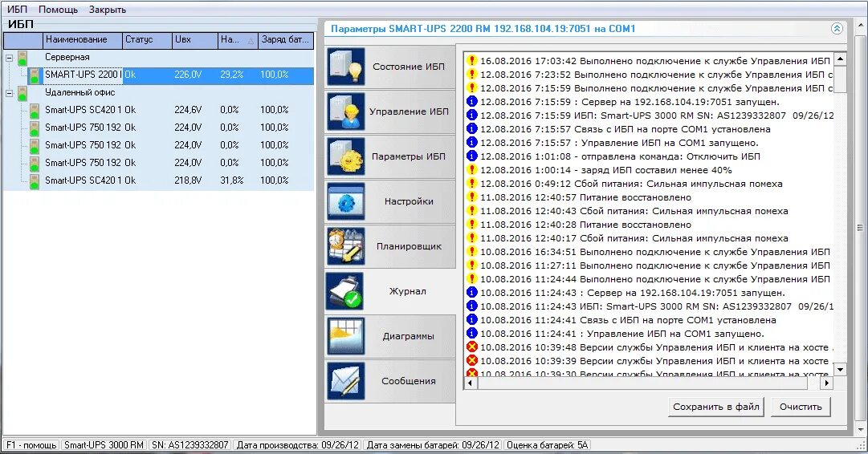Click 29,2% load value of SMART-UPS 2200
The width and height of the screenshot is (868, 454).
coord(232,75)
